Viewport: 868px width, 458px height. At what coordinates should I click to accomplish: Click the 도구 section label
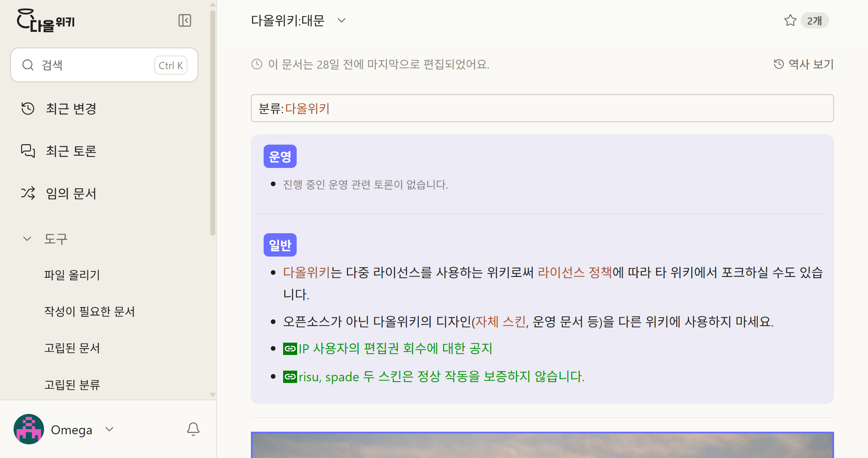tap(56, 239)
